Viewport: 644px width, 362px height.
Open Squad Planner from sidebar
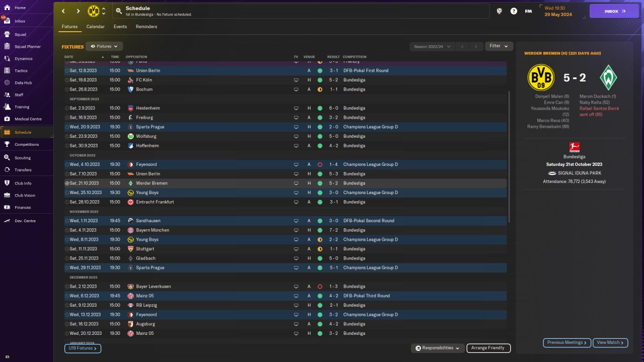tap(27, 47)
